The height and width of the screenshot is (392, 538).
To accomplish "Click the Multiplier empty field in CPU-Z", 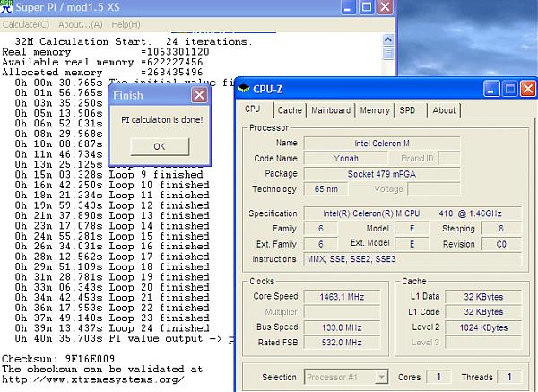I will (343, 312).
